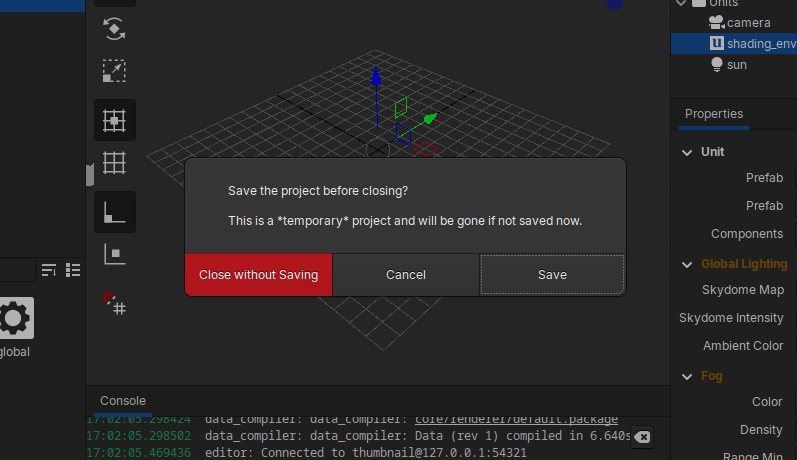This screenshot has height=460, width=797.
Task: Click the Components label
Action: tap(747, 234)
